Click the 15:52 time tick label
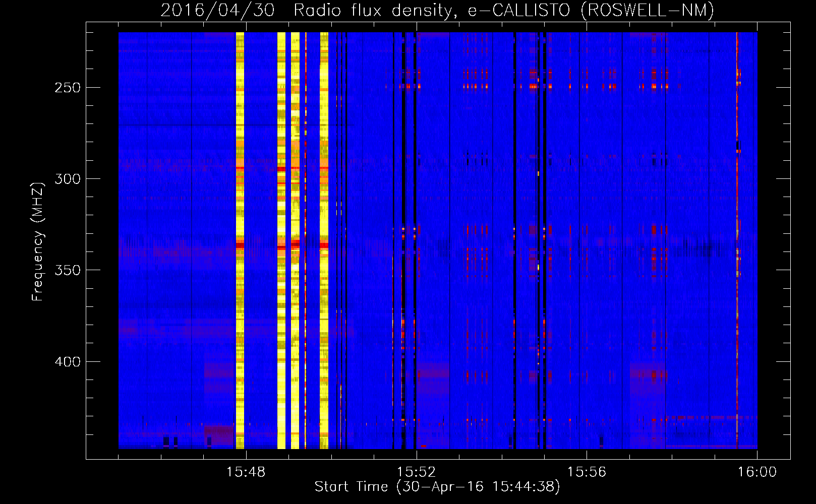 [x=416, y=472]
